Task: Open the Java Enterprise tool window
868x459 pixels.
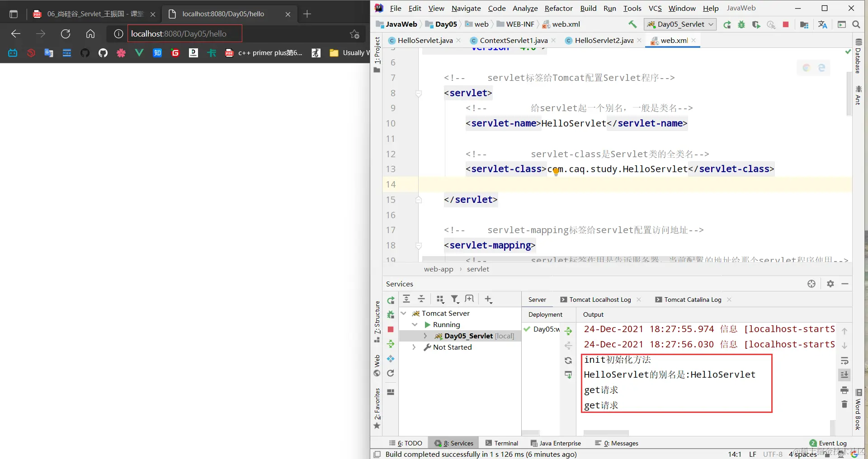Action: 556,443
